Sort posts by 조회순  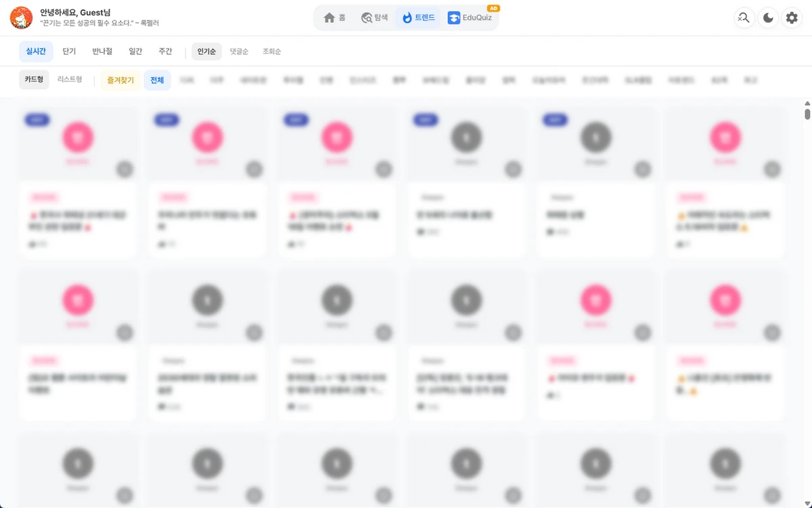tap(271, 51)
